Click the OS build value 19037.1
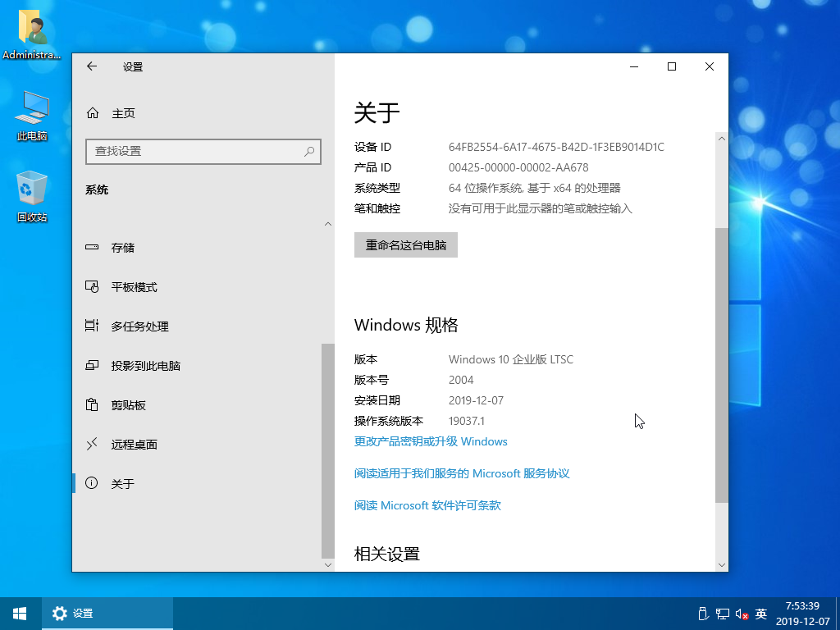 pos(467,421)
